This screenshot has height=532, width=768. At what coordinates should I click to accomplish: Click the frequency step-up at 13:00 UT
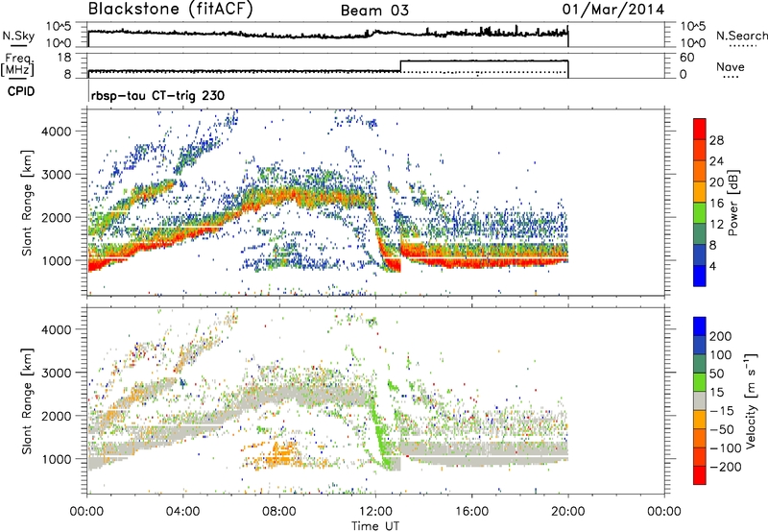pos(400,66)
